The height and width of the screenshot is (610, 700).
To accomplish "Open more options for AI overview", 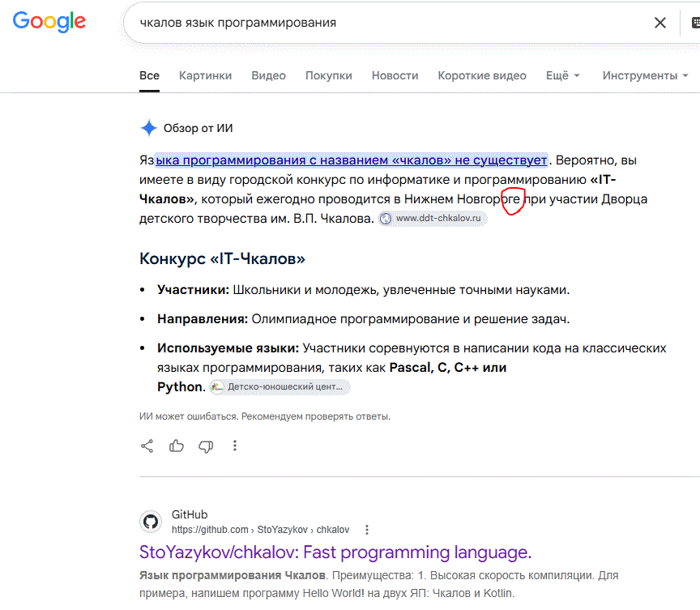I will (235, 446).
